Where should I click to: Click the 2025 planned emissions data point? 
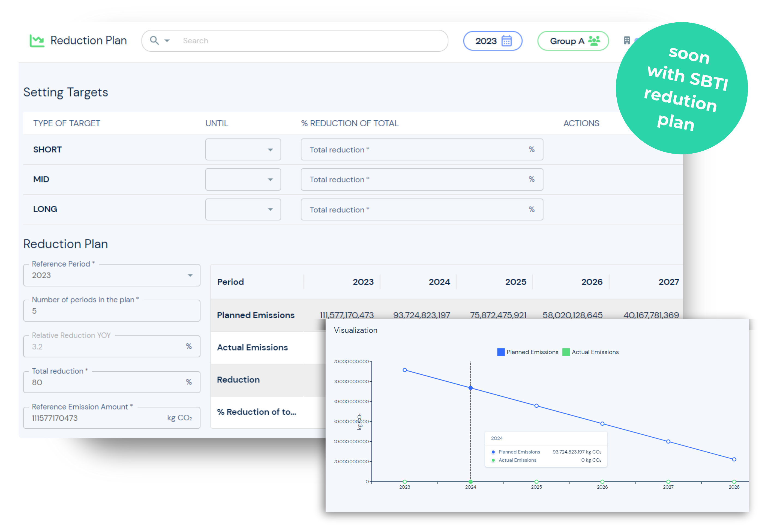pos(536,406)
